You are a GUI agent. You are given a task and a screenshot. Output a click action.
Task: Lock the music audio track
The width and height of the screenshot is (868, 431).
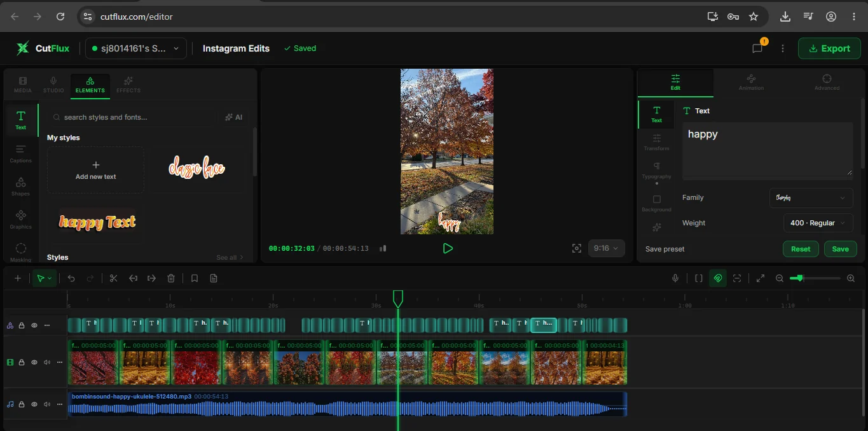[22, 404]
